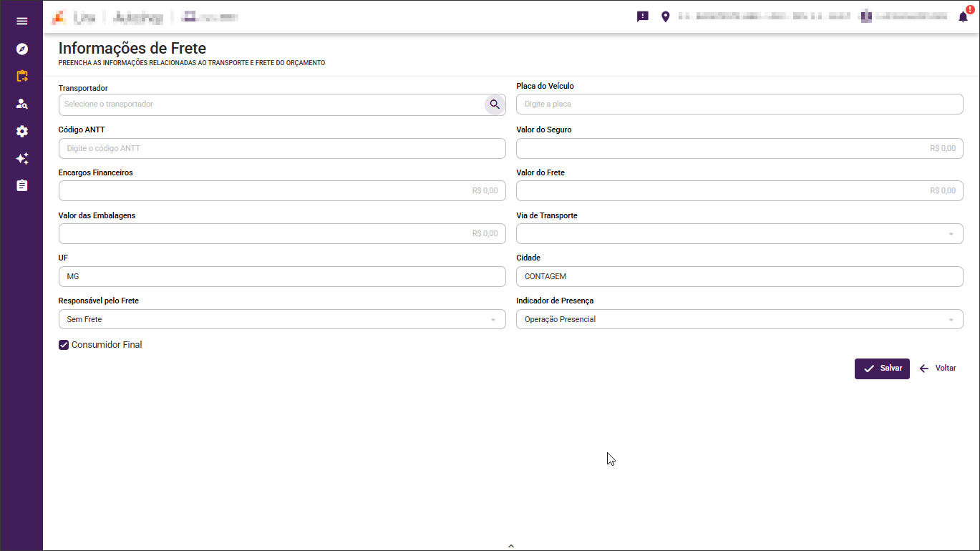Click the feedback message icon

point(643,16)
